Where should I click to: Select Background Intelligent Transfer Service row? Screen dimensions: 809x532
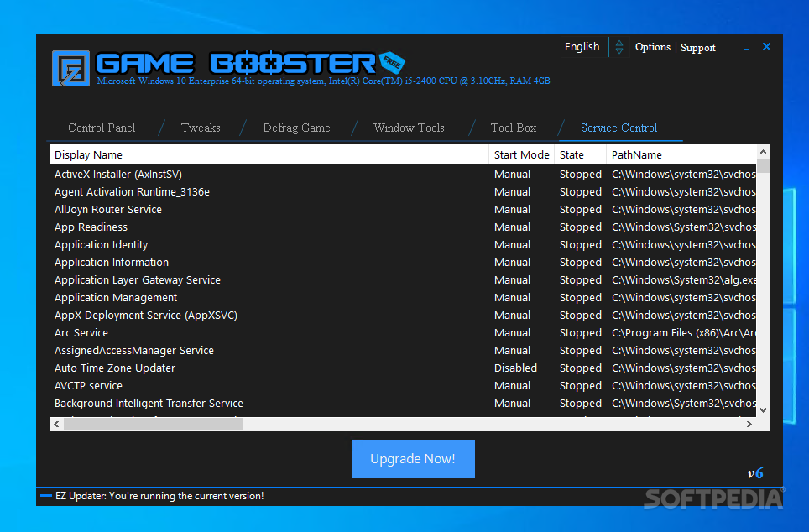pos(403,404)
